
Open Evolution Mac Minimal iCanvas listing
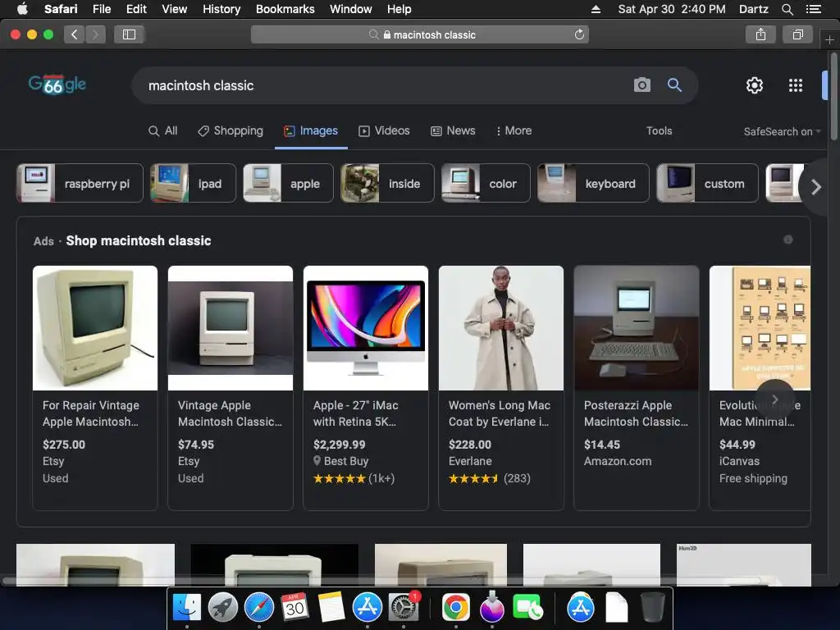760,387
